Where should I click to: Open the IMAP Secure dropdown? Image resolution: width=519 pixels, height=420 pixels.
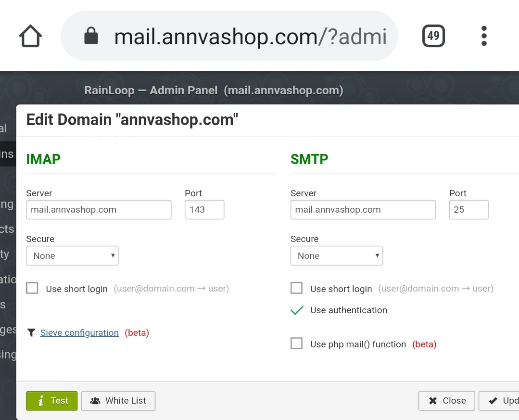72,255
